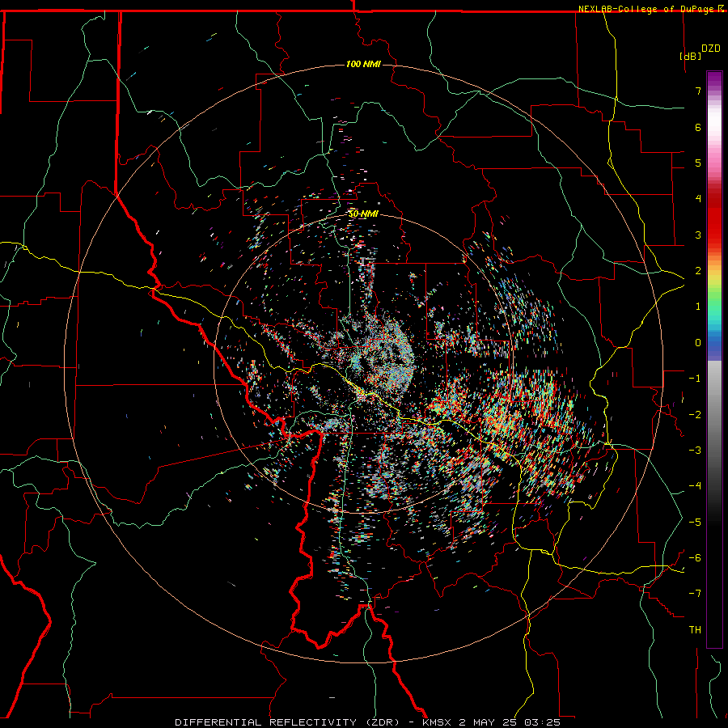
Task: Click the TH label on the color scale
Action: (695, 630)
